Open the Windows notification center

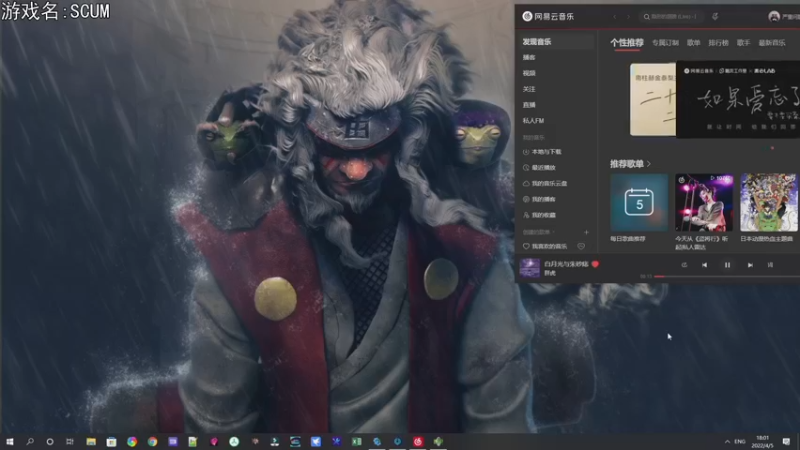(786, 441)
